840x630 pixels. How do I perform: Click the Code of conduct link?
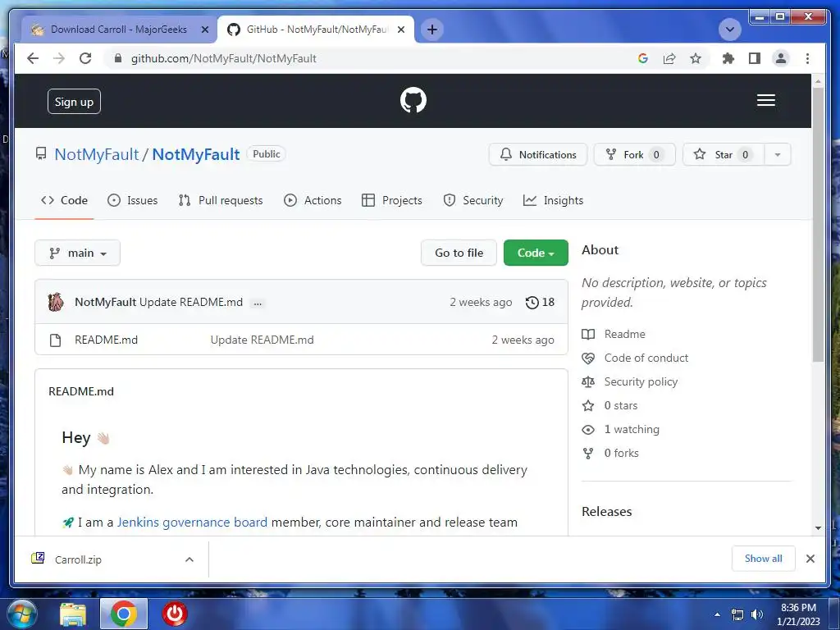click(646, 358)
